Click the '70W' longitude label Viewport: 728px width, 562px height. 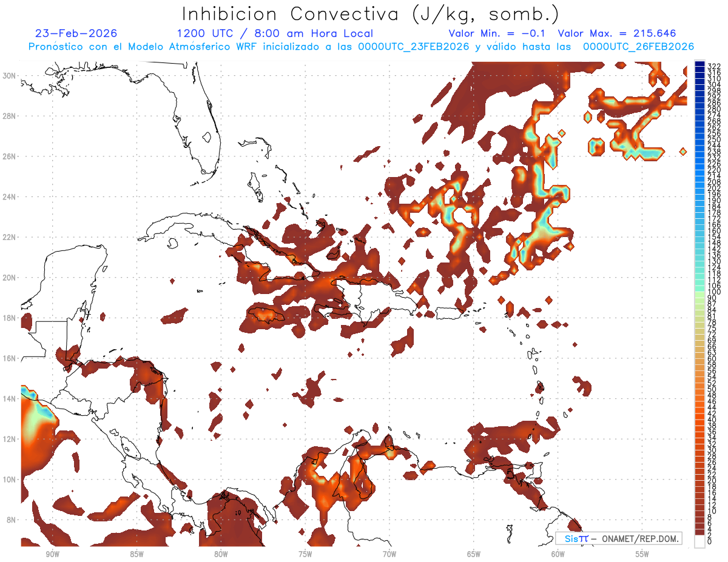point(389,554)
